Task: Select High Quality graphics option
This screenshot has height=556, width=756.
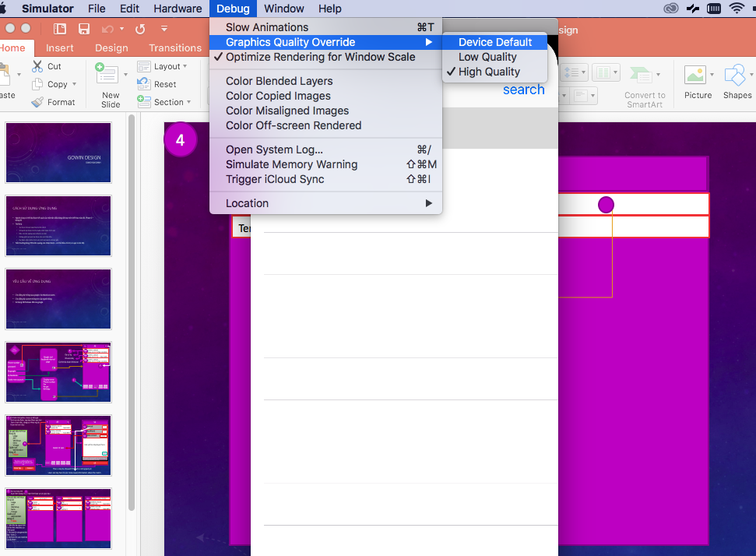Action: (x=494, y=72)
